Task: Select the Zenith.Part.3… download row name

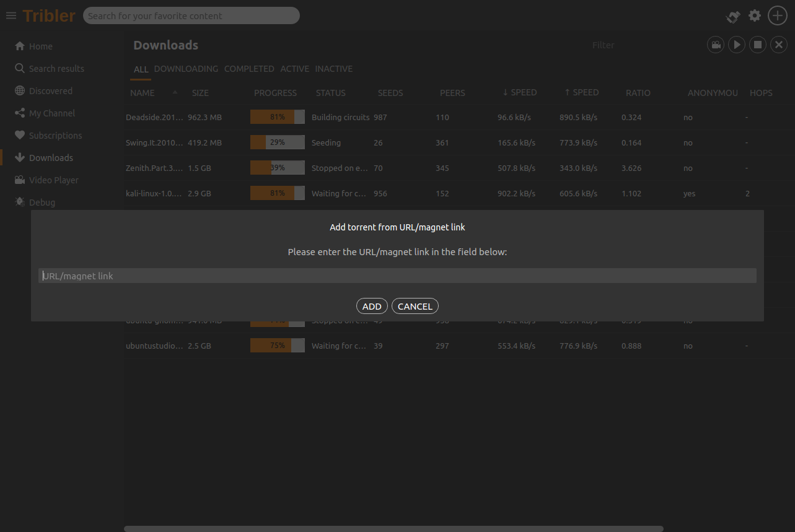Action: 154,168
